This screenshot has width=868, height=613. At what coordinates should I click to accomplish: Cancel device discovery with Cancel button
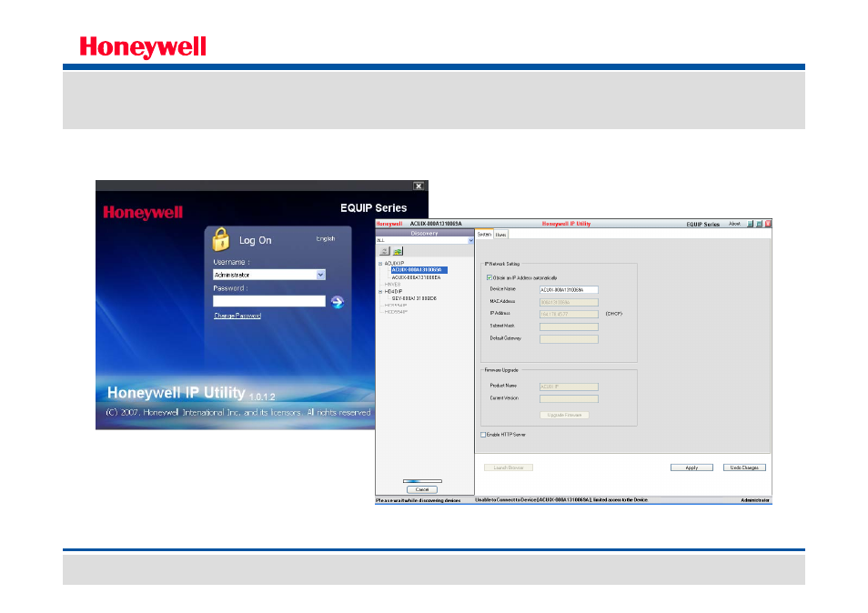point(422,489)
